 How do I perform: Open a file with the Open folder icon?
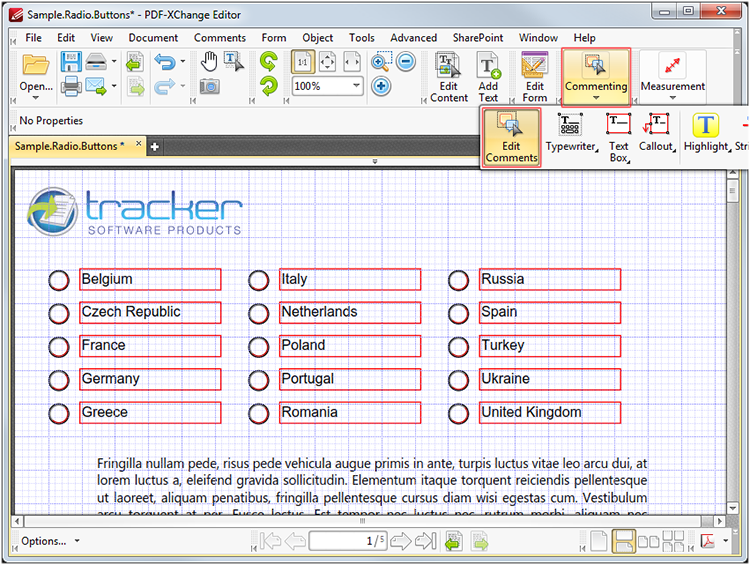(35, 65)
